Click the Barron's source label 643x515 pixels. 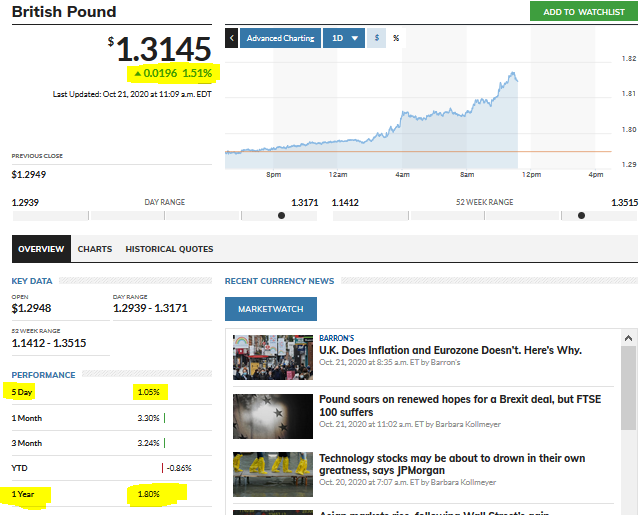coord(336,338)
